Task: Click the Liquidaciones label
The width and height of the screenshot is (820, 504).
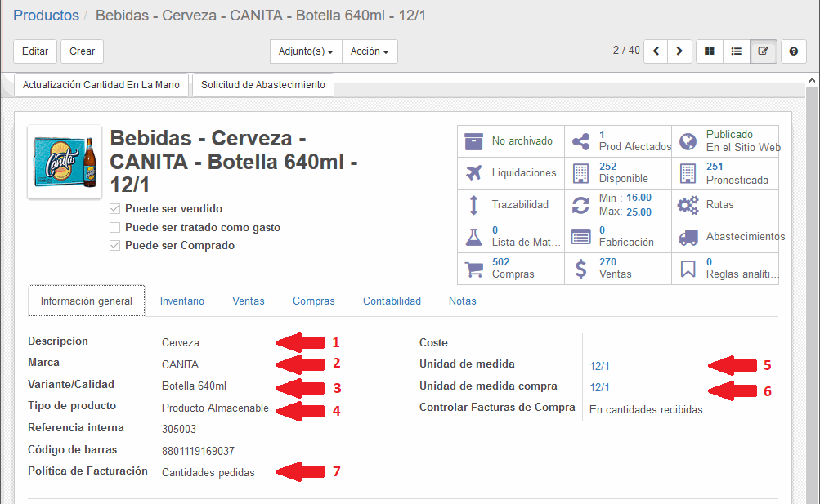Action: (524, 173)
